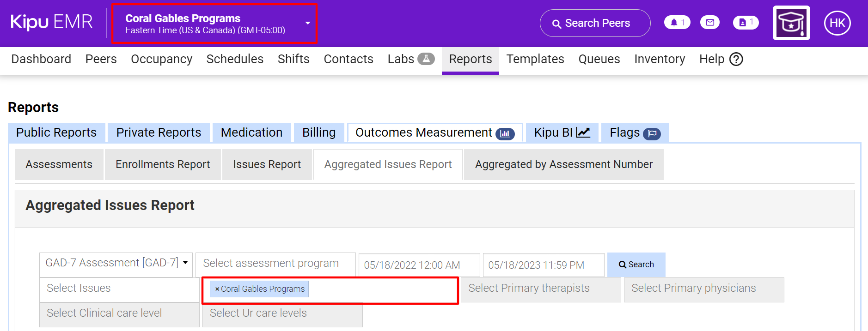Remove the Coral Gables Programs tag

(217, 289)
